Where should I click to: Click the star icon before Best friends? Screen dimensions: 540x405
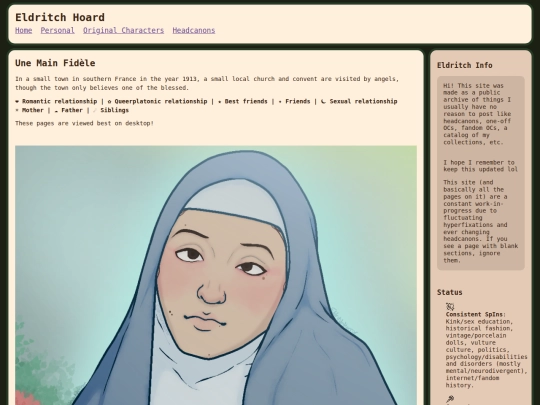(220, 102)
